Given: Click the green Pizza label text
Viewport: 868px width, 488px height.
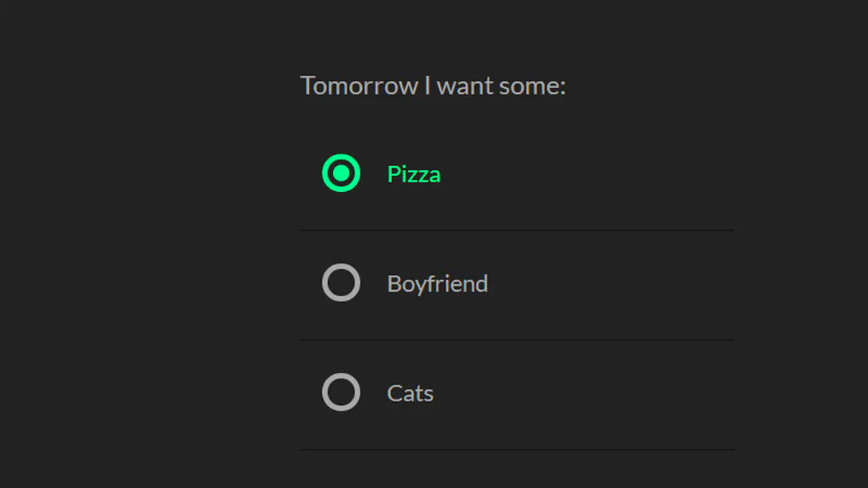Looking at the screenshot, I should pos(413,174).
